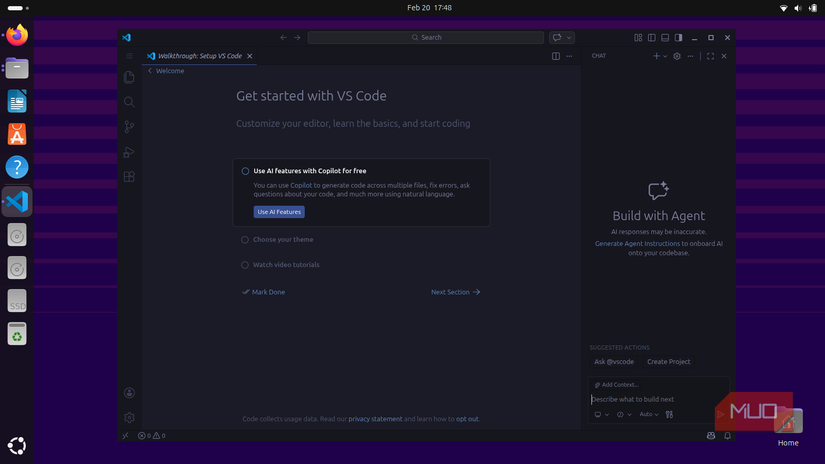Open remote window indicator in status bar

tap(125, 436)
